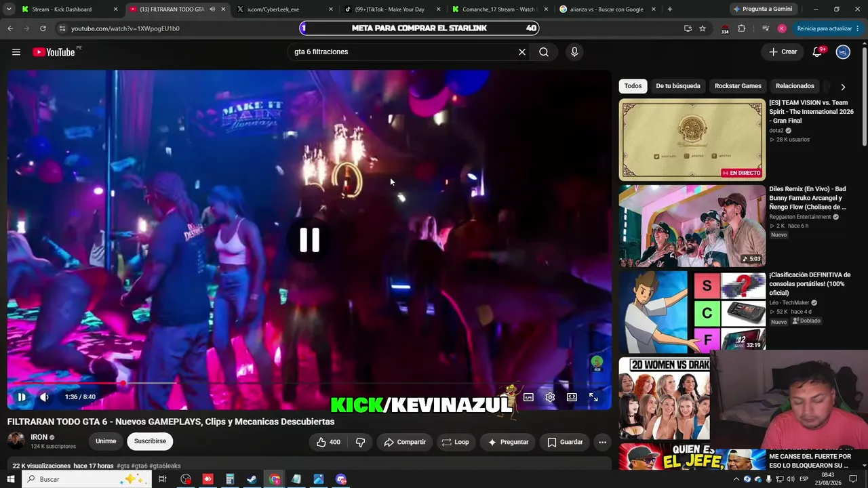This screenshot has width=868, height=488.
Task: Open the Chrome profile K avatar
Action: [782, 28]
